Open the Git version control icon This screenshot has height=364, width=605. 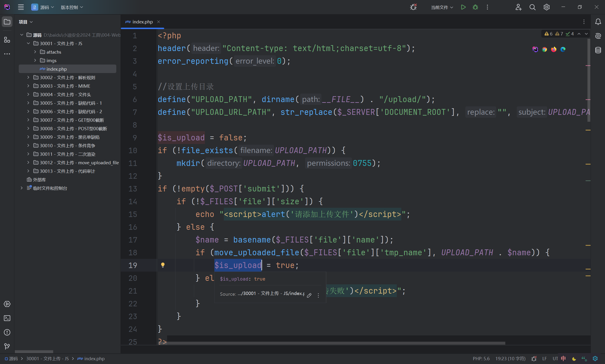click(7, 346)
